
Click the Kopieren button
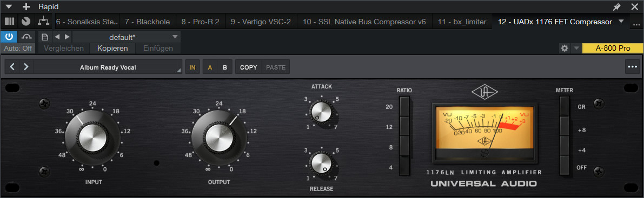[112, 49]
